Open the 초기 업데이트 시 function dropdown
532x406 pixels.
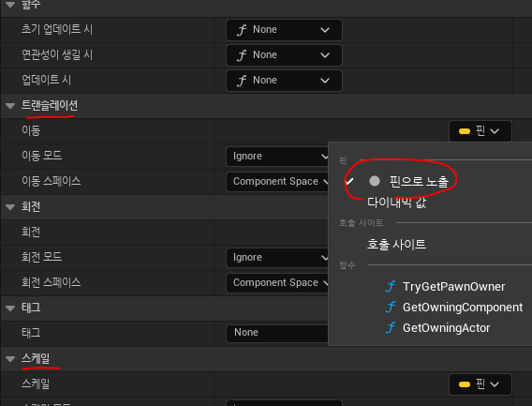[284, 30]
